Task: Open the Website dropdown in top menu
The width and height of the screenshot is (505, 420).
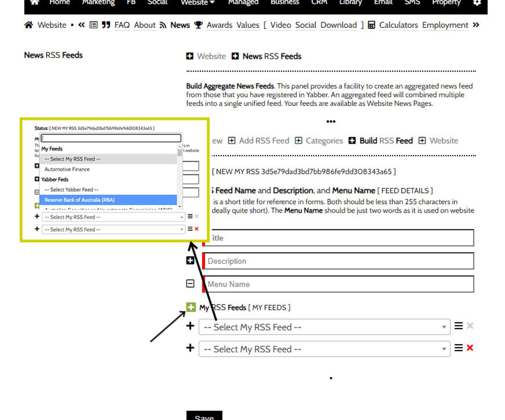Action: coord(198,3)
